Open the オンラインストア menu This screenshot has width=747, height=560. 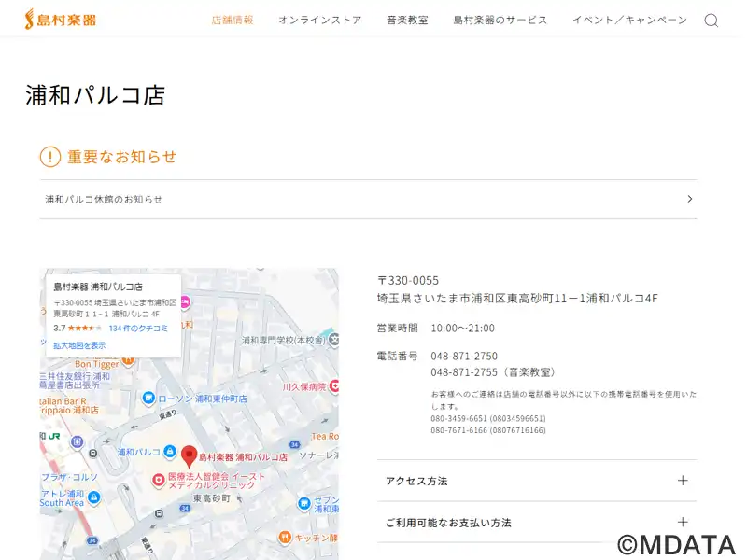coord(319,20)
